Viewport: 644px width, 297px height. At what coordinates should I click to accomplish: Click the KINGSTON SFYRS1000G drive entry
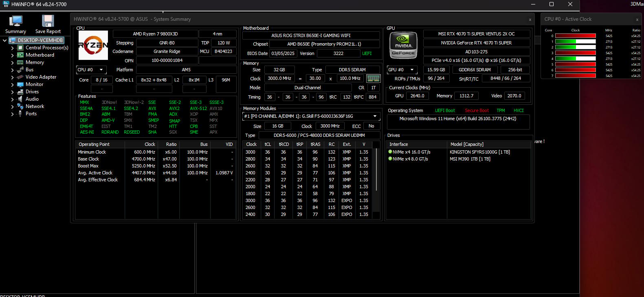[x=479, y=152]
